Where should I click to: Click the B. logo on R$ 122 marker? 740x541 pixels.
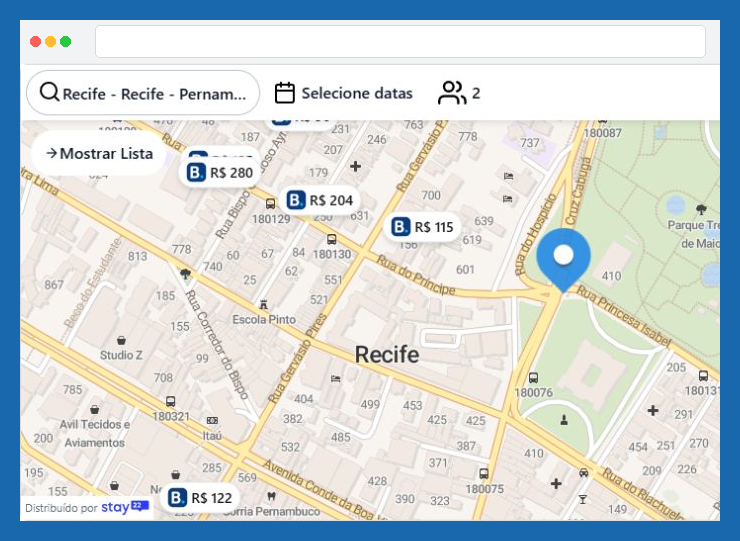click(x=177, y=498)
